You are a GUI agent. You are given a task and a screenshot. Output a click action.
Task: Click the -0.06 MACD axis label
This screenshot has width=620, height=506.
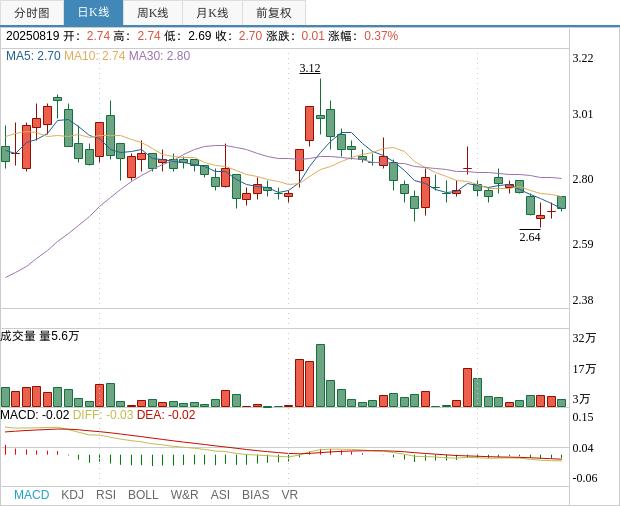585,478
